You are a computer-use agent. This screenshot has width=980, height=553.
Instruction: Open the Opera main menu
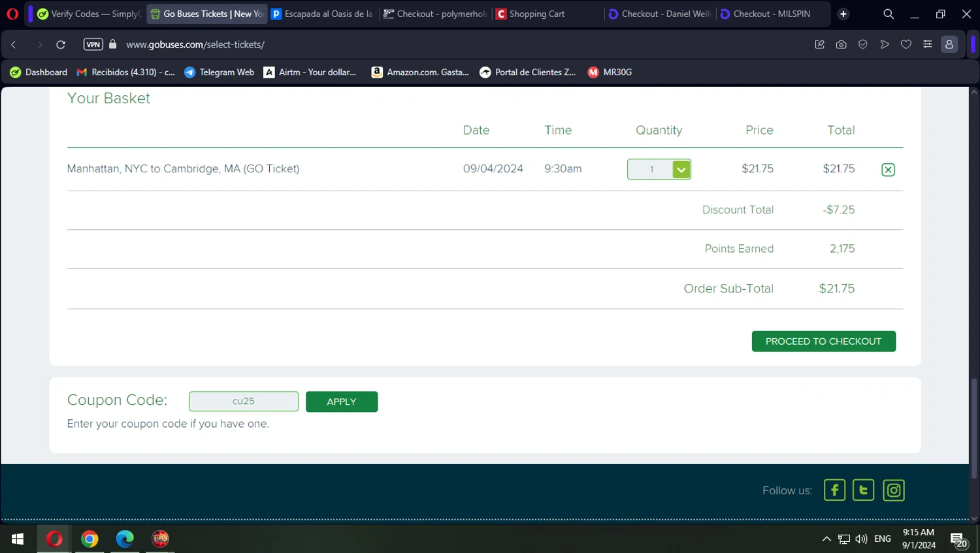[x=12, y=14]
